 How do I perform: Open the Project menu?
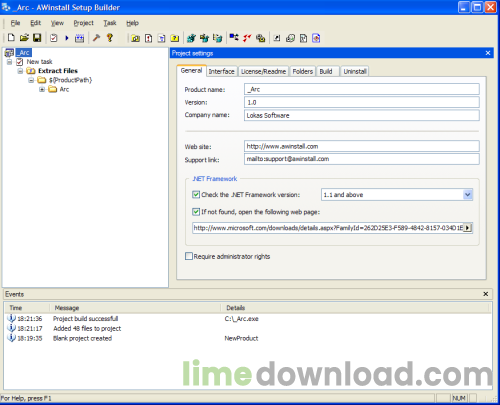click(83, 23)
